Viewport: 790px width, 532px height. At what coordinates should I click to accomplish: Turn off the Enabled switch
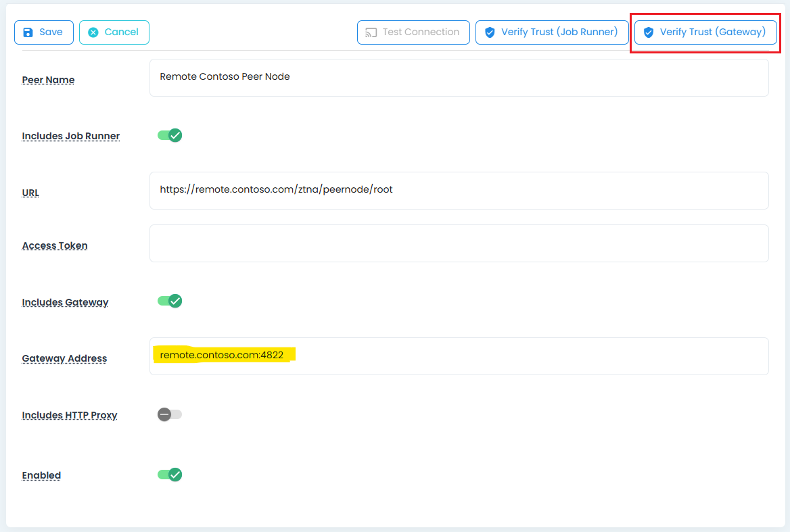pos(170,475)
